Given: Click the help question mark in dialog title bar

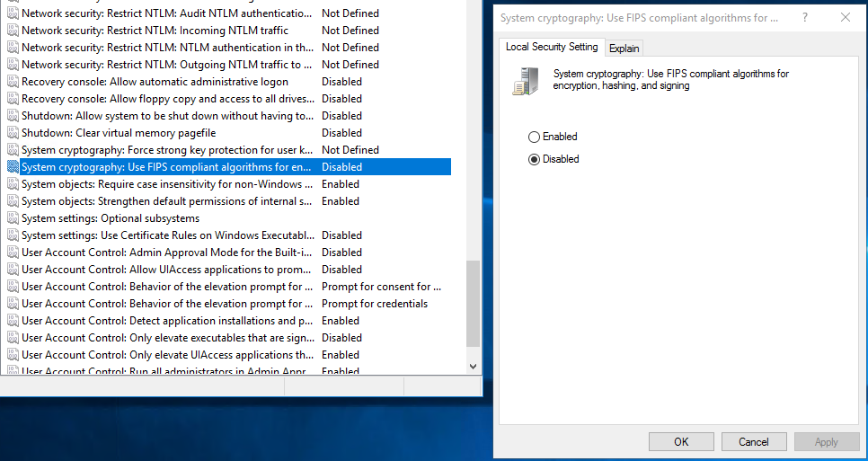Looking at the screenshot, I should point(804,18).
